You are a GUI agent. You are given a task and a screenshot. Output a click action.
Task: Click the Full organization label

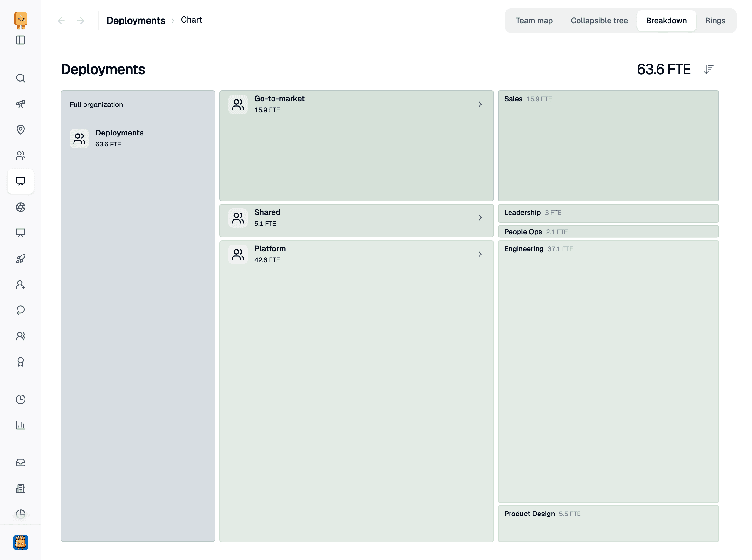tap(96, 105)
